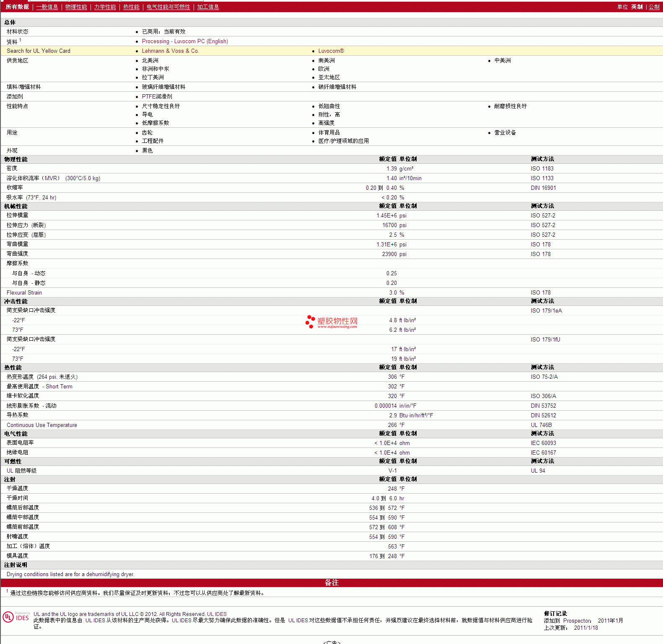The height and width of the screenshot is (644, 663).
Task: Click the IEC 60167 test method
Action: [x=543, y=453]
